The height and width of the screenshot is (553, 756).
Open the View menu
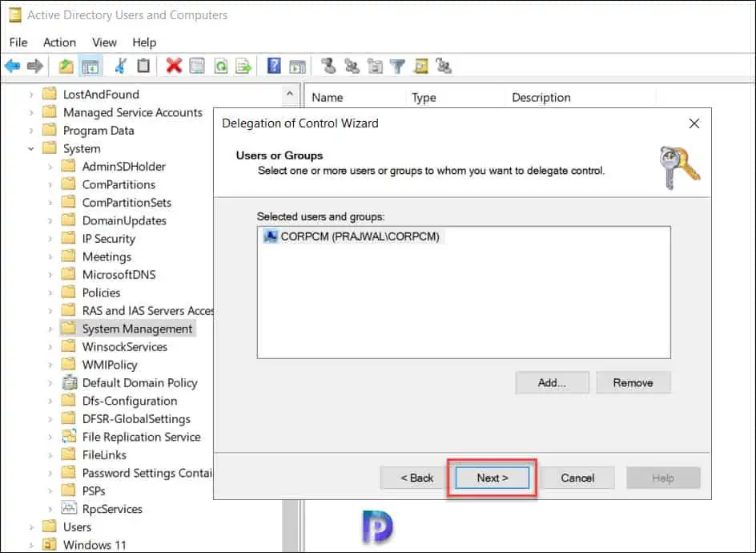coord(104,42)
